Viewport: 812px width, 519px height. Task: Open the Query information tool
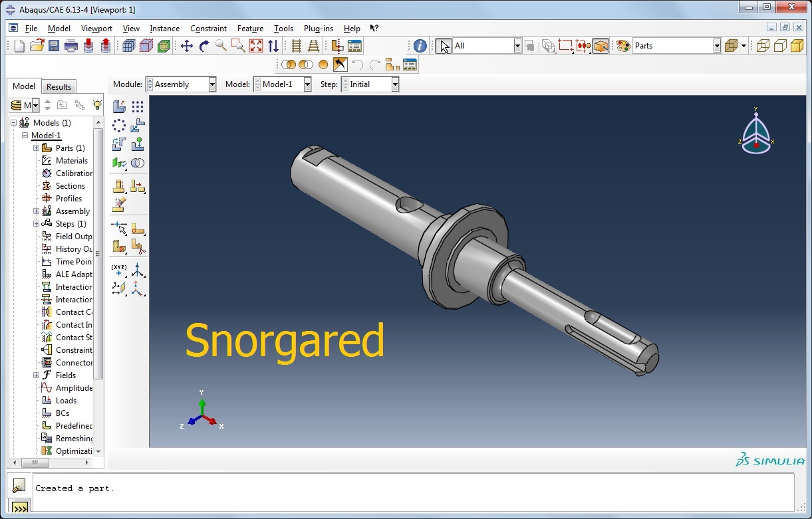point(420,46)
